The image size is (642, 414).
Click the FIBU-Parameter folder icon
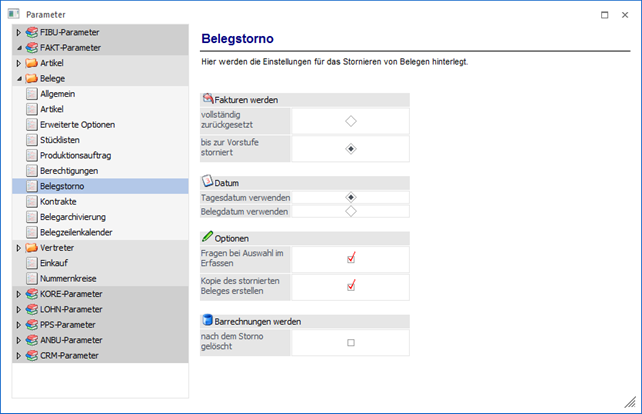click(x=32, y=32)
